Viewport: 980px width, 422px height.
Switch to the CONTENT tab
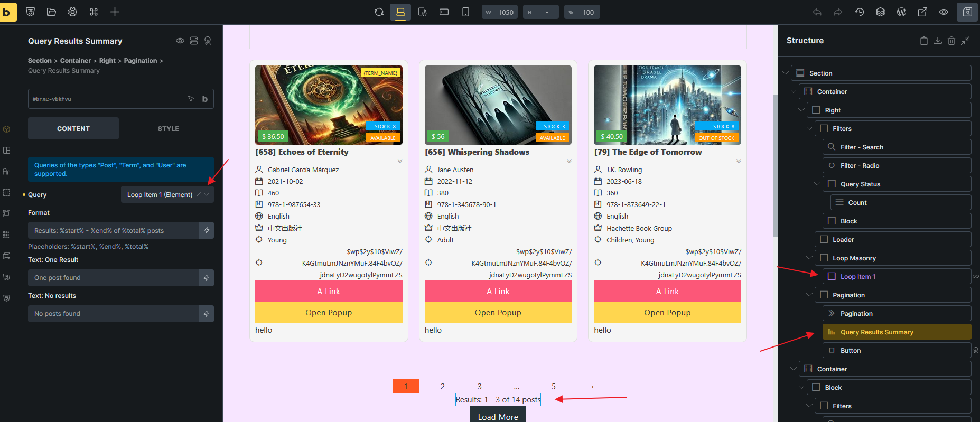(73, 128)
